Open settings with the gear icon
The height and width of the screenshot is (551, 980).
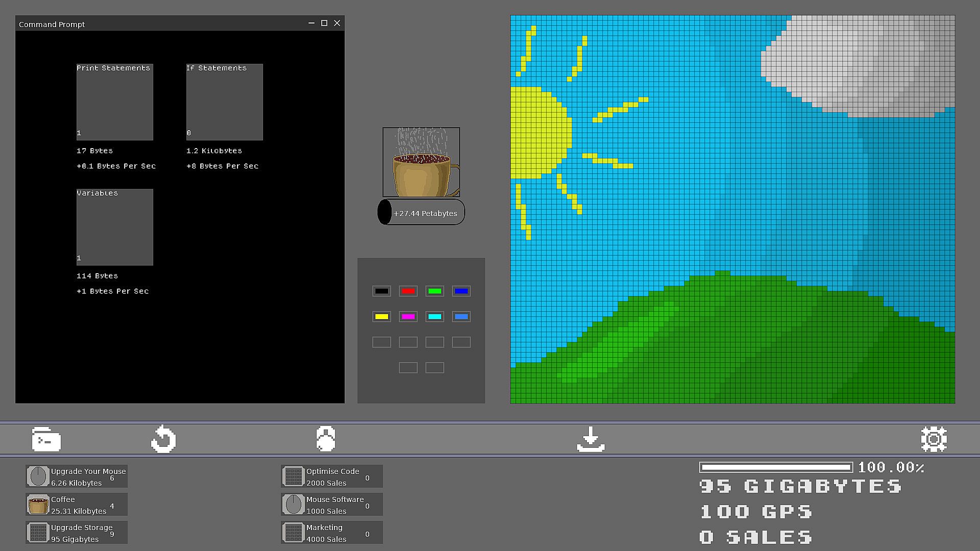click(934, 439)
